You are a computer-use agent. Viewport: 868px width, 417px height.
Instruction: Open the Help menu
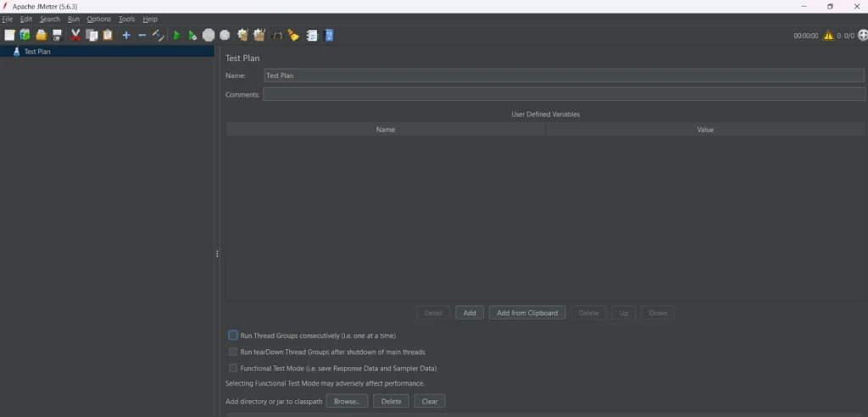150,19
